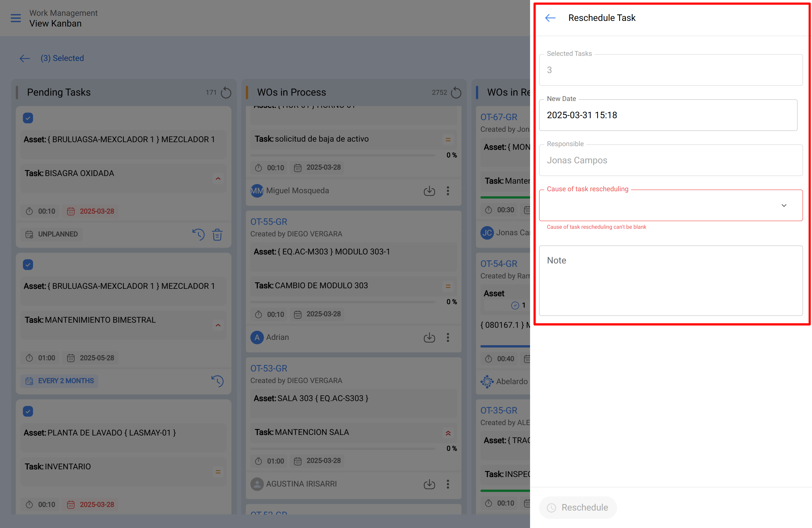Refresh the Pending Tasks column

(x=226, y=92)
